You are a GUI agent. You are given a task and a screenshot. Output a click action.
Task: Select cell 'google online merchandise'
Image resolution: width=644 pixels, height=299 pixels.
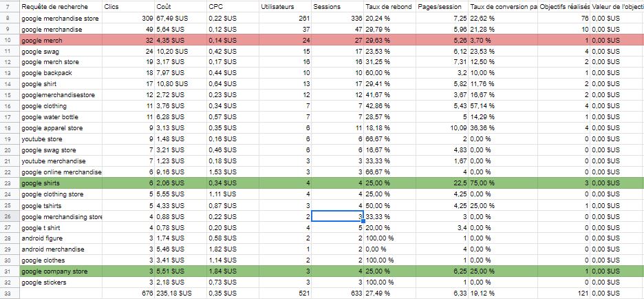pos(61,172)
